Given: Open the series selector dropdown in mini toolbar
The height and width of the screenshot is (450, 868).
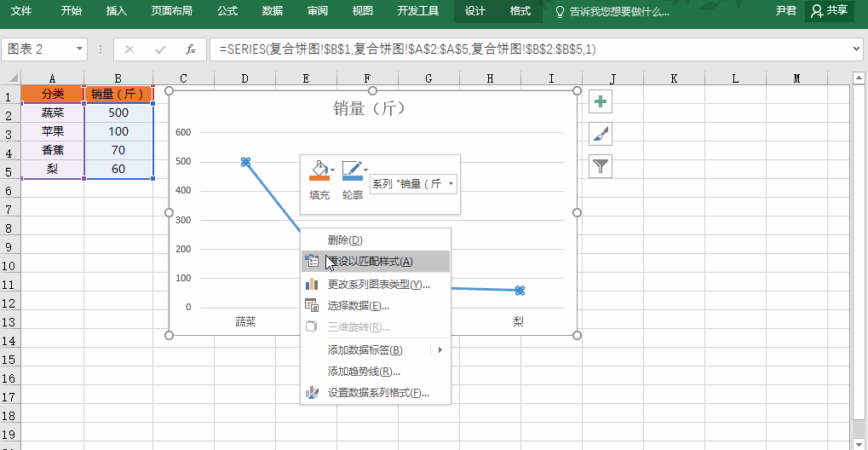Looking at the screenshot, I should [451, 183].
